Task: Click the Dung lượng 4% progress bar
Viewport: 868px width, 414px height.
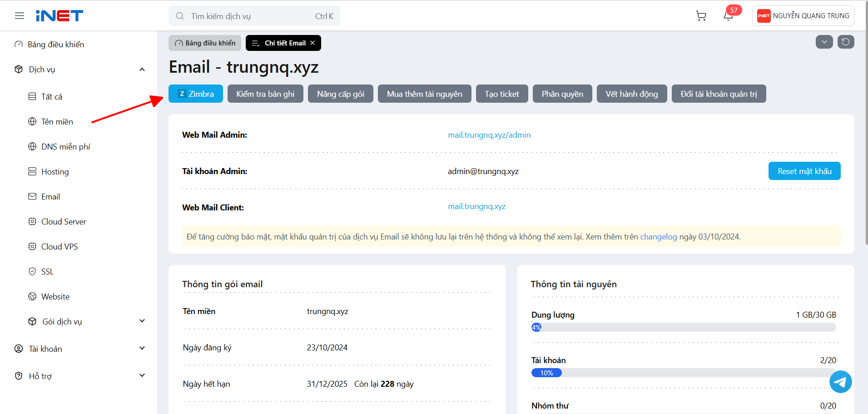Action: (x=684, y=327)
